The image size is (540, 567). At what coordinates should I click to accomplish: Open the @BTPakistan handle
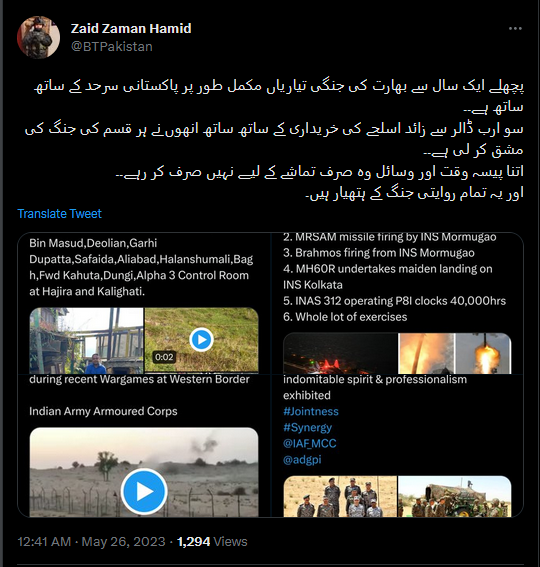click(111, 47)
